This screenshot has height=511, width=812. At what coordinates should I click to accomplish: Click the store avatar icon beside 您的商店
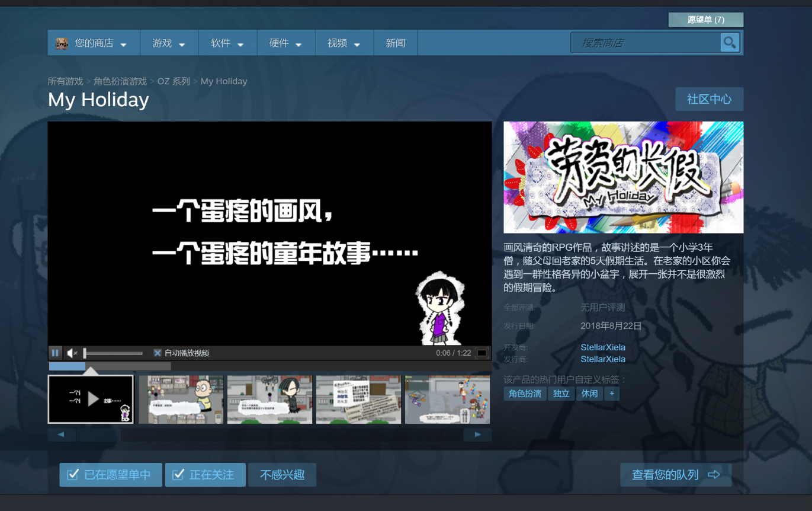pyautogui.click(x=62, y=43)
